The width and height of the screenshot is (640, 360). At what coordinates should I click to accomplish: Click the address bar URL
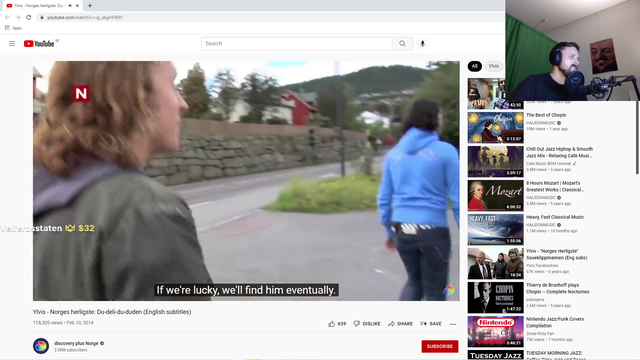[x=84, y=18]
